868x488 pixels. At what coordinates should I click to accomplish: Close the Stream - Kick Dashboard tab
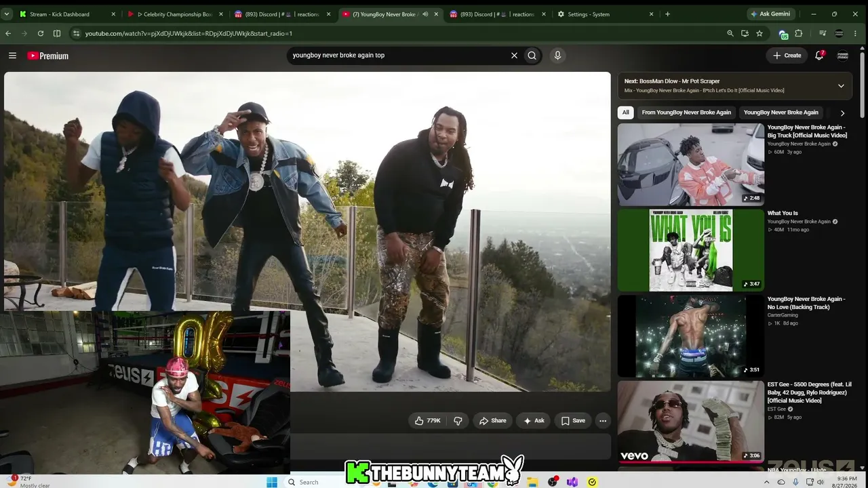pyautogui.click(x=113, y=14)
